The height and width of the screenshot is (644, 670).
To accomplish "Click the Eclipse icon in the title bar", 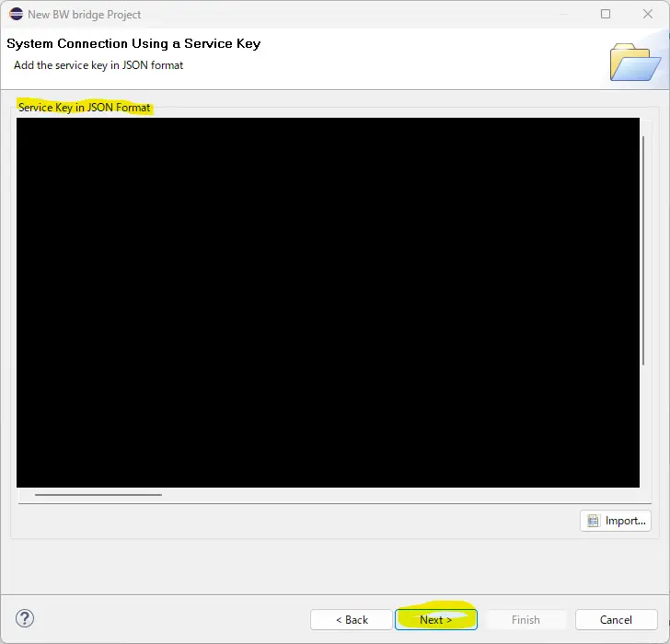I will (x=16, y=14).
